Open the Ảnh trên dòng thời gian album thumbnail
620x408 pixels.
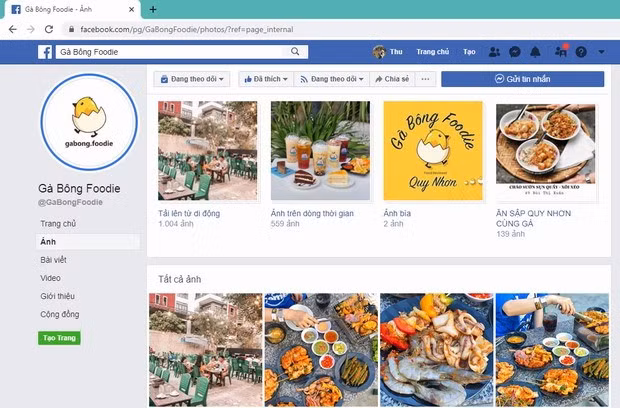pos(320,151)
